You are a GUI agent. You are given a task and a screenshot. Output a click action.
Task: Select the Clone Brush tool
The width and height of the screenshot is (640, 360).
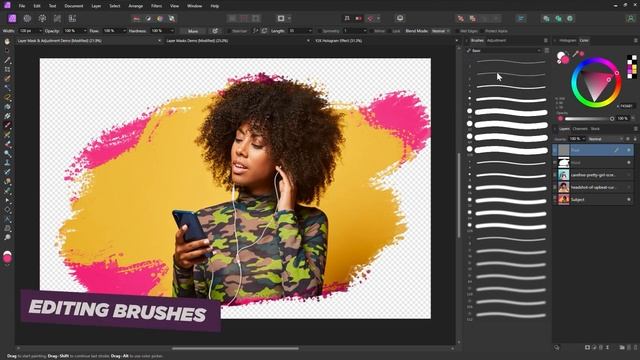[x=7, y=162]
